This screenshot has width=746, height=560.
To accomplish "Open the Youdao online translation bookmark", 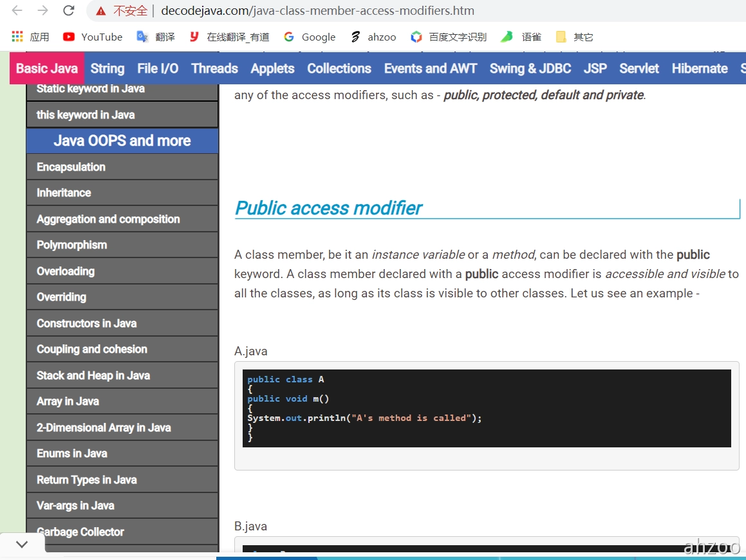I will (x=229, y=37).
